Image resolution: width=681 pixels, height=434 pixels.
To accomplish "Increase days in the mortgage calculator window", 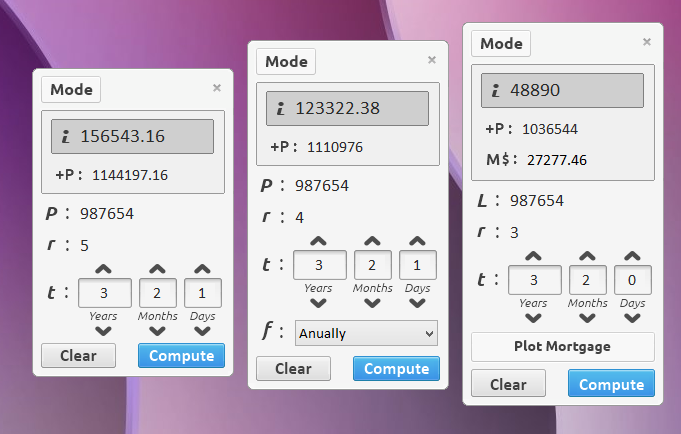I will pos(632,257).
